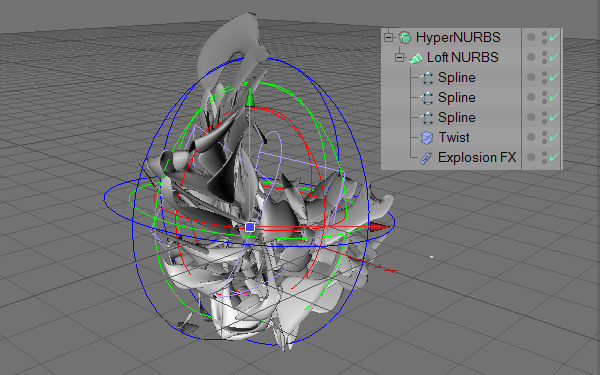Screen dimensions: 600x375
Task: Toggle the HyperNURBS enable checkmark
Action: click(x=553, y=37)
